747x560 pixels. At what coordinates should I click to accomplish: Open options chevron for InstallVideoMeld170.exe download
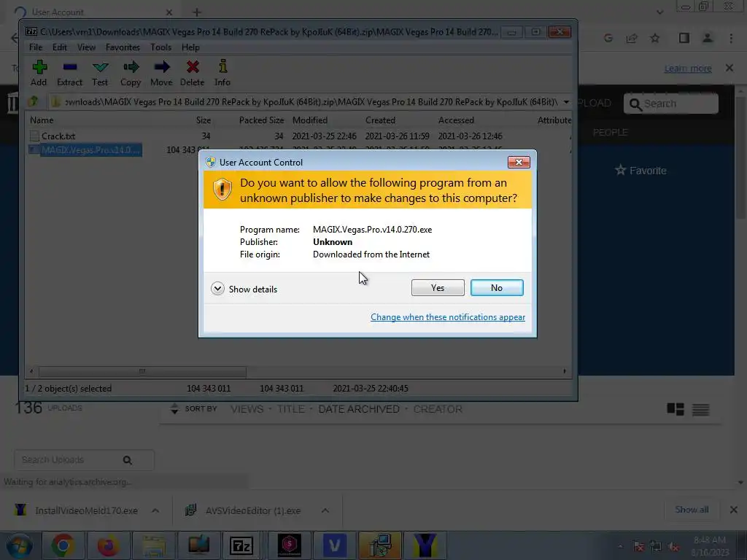(x=155, y=510)
